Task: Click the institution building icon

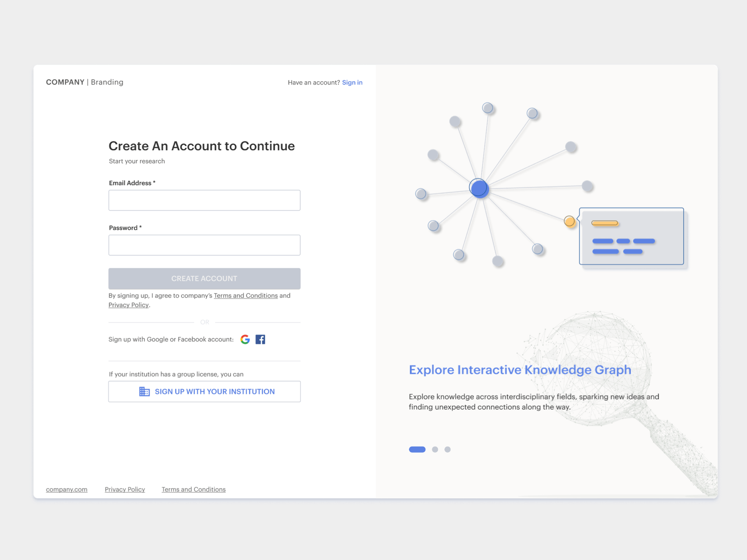Action: tap(145, 392)
